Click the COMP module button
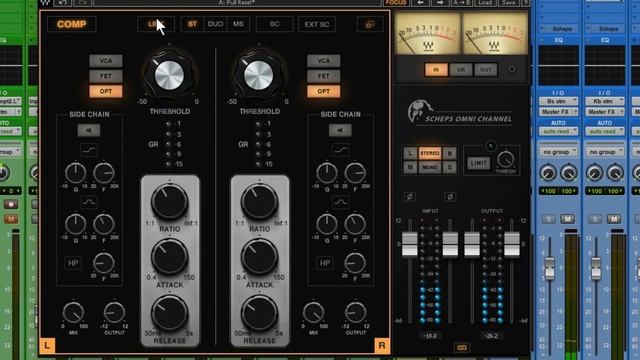The height and width of the screenshot is (360, 640). (x=72, y=24)
